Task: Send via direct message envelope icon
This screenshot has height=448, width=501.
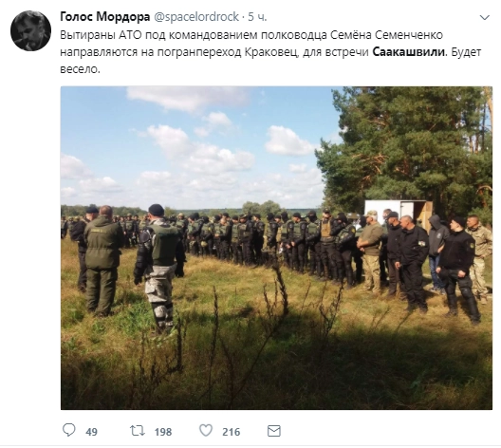Action: point(274,431)
